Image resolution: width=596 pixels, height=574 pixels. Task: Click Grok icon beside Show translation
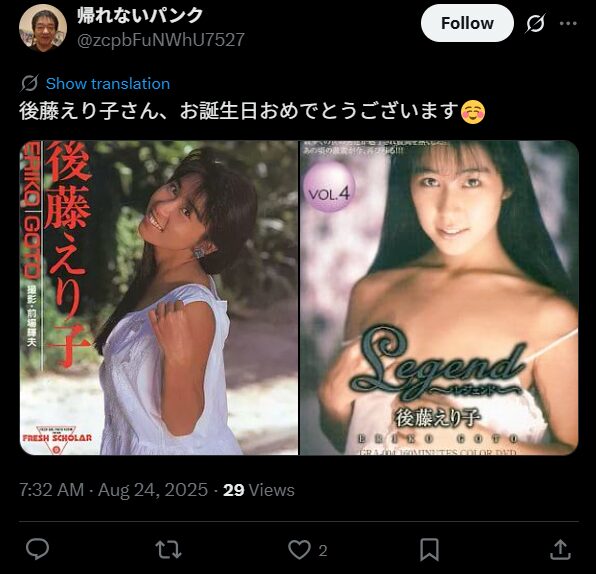tap(29, 83)
